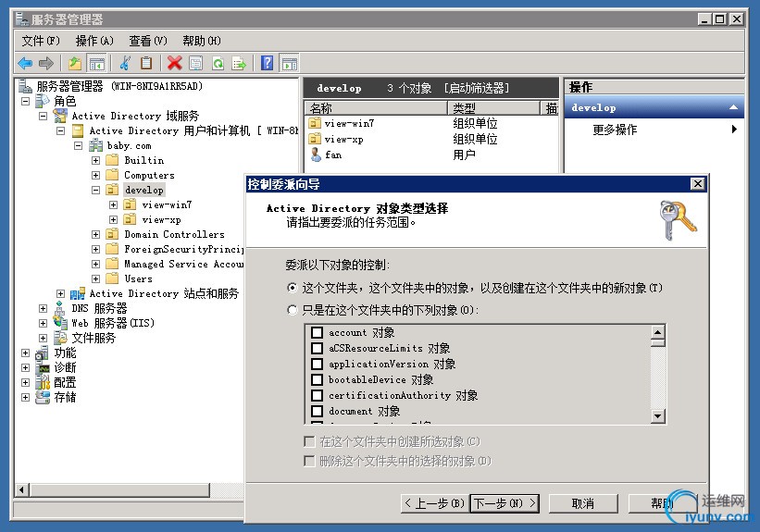Click the Properties toolbar icon
Viewport: 760px width, 532px height.
coord(196,63)
